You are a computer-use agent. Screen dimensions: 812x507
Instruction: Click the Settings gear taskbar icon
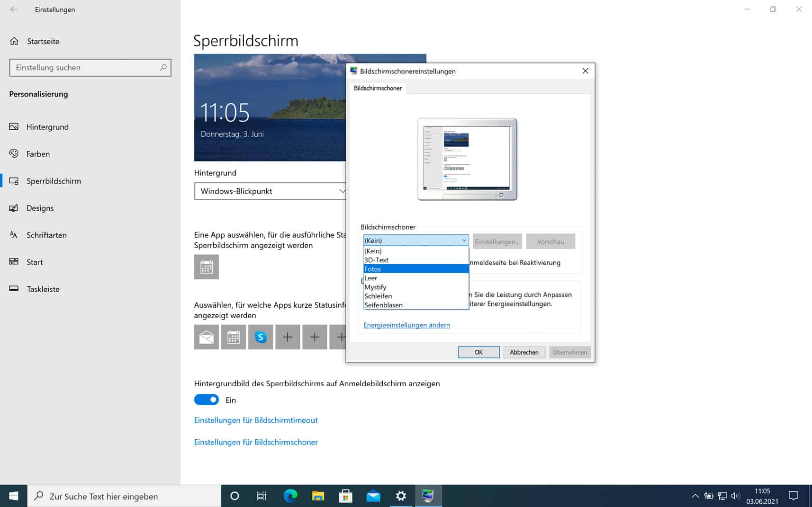(x=401, y=496)
